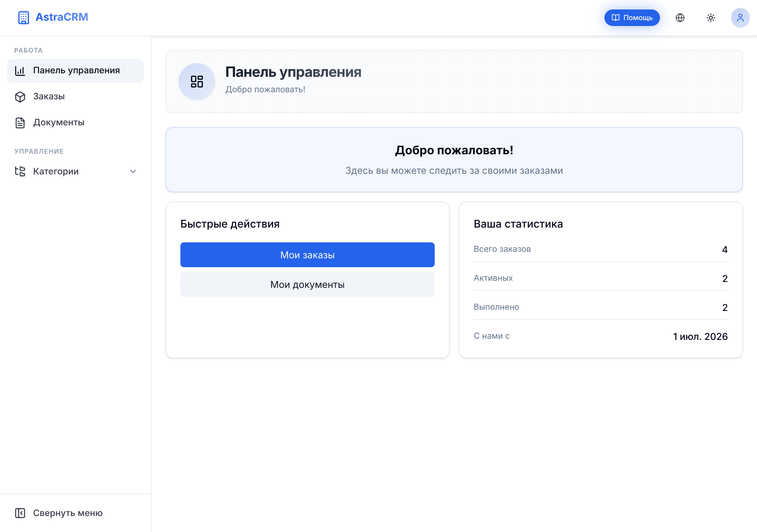Go to Заказы in sidebar
Screen dimensions: 757x532
75,97
